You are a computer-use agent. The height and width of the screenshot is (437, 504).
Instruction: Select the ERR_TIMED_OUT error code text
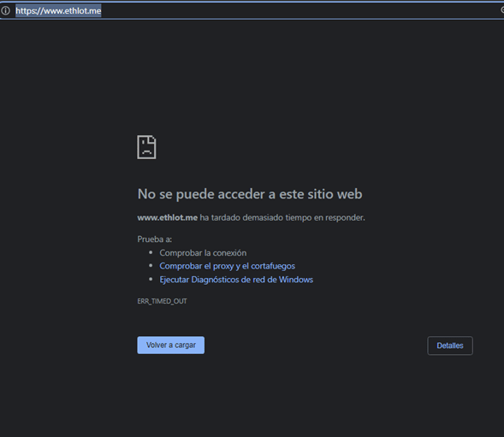[x=162, y=301]
